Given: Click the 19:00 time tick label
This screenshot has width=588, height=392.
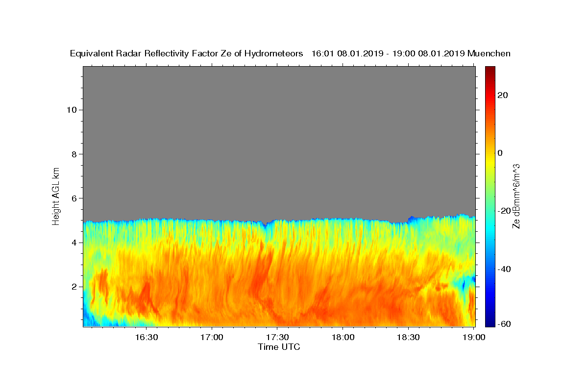Looking at the screenshot, I should pos(473,337).
